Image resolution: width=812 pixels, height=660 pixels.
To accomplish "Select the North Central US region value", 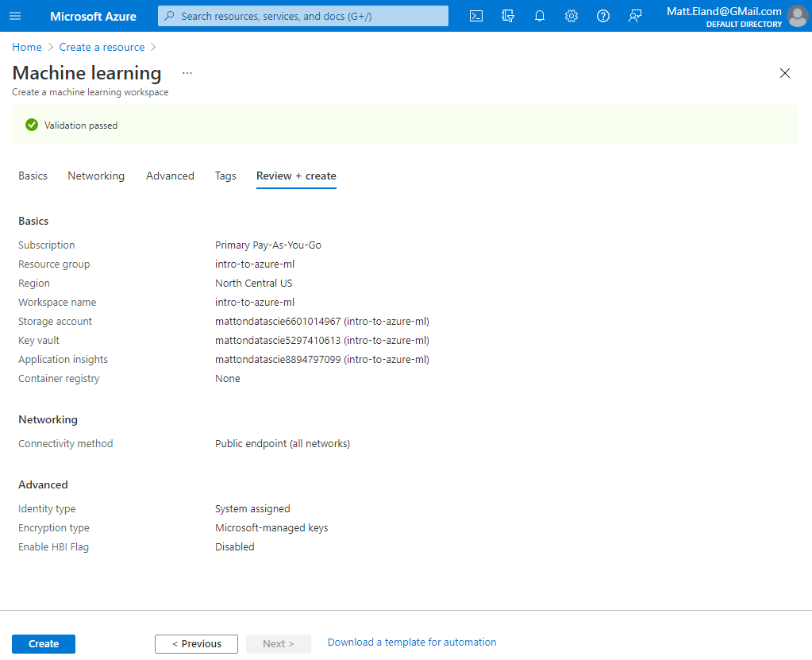I will (x=254, y=284).
